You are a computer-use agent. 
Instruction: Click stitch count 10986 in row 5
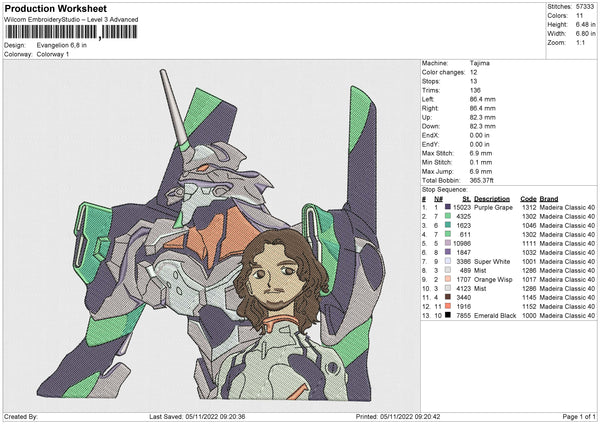click(462, 243)
